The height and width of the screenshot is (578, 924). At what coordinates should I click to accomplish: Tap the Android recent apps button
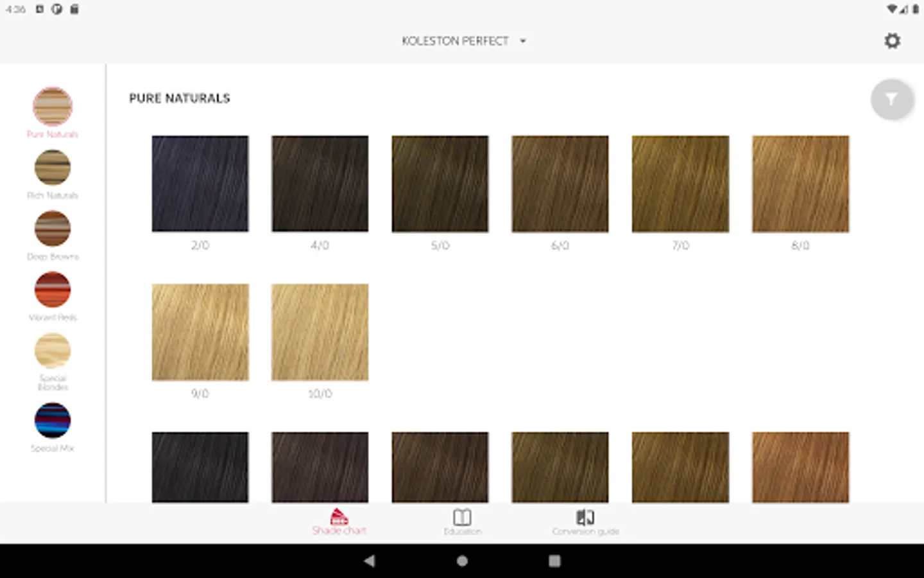pyautogui.click(x=554, y=561)
